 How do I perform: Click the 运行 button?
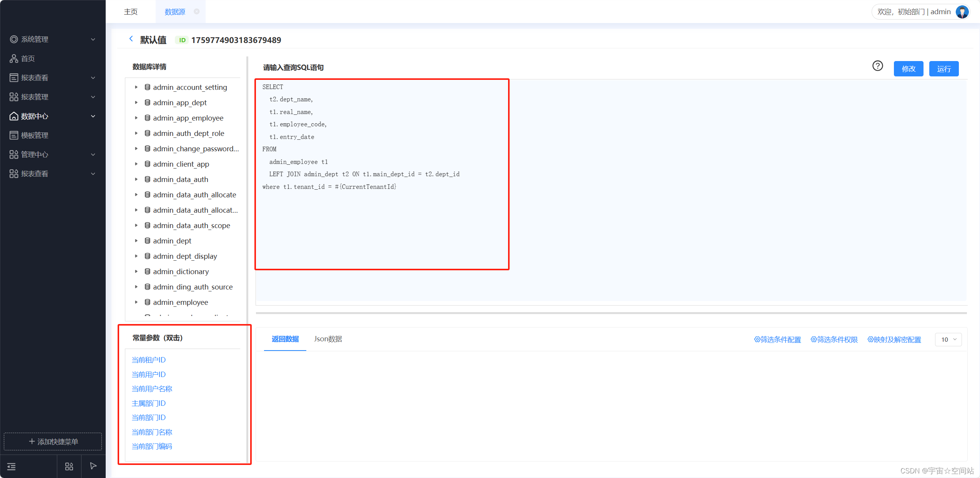pyautogui.click(x=943, y=69)
